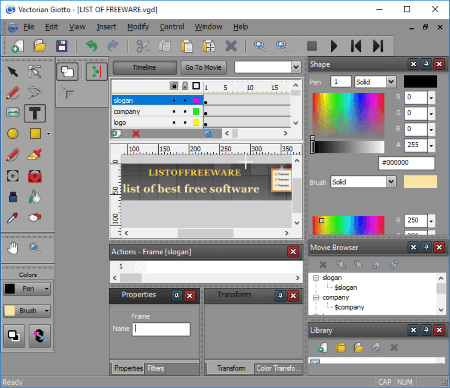Choose the Text tool
The image size is (450, 388).
35,113
